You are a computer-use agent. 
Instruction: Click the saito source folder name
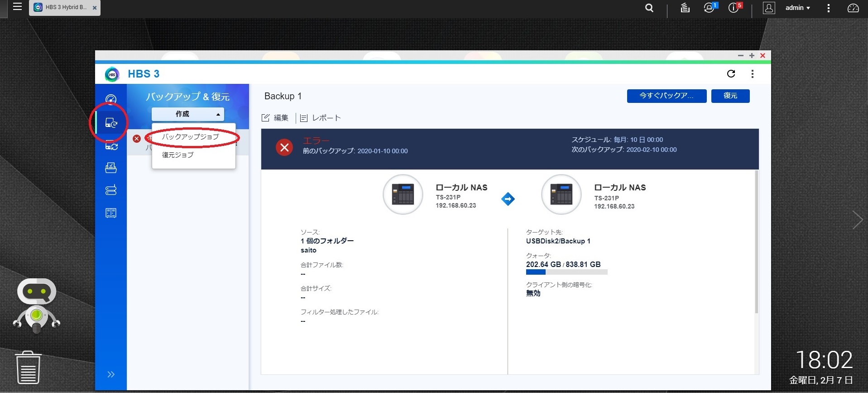pyautogui.click(x=308, y=250)
